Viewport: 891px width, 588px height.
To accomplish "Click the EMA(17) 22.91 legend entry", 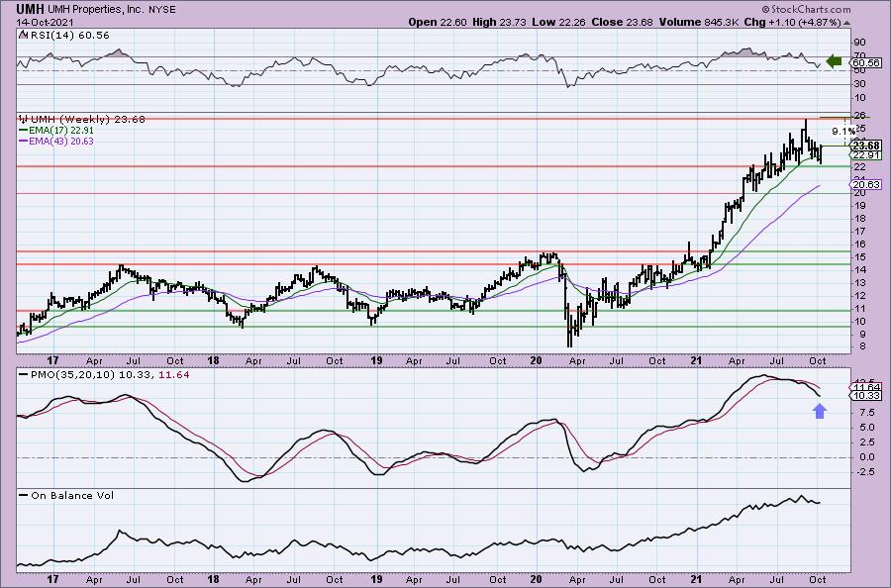I will [56, 130].
